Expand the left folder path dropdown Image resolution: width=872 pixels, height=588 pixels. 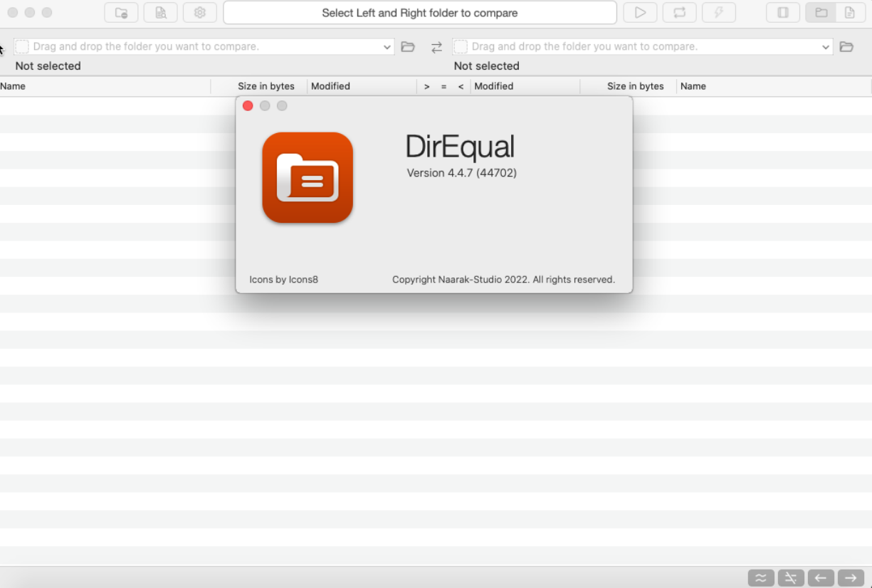[387, 47]
